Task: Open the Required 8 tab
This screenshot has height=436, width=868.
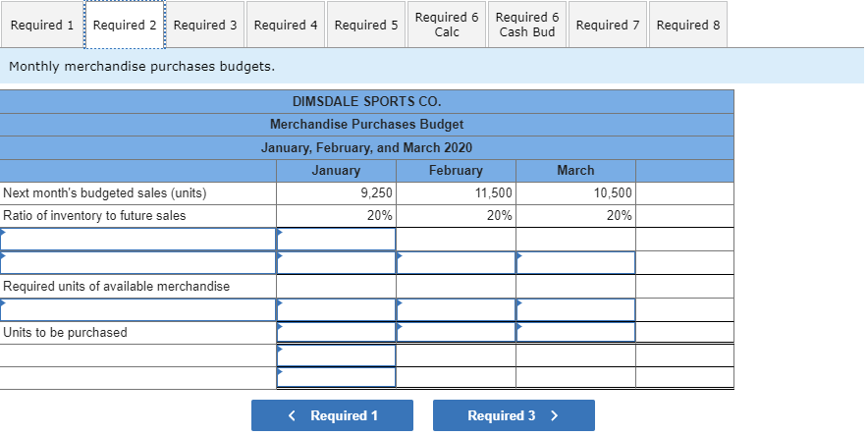Action: (x=688, y=25)
